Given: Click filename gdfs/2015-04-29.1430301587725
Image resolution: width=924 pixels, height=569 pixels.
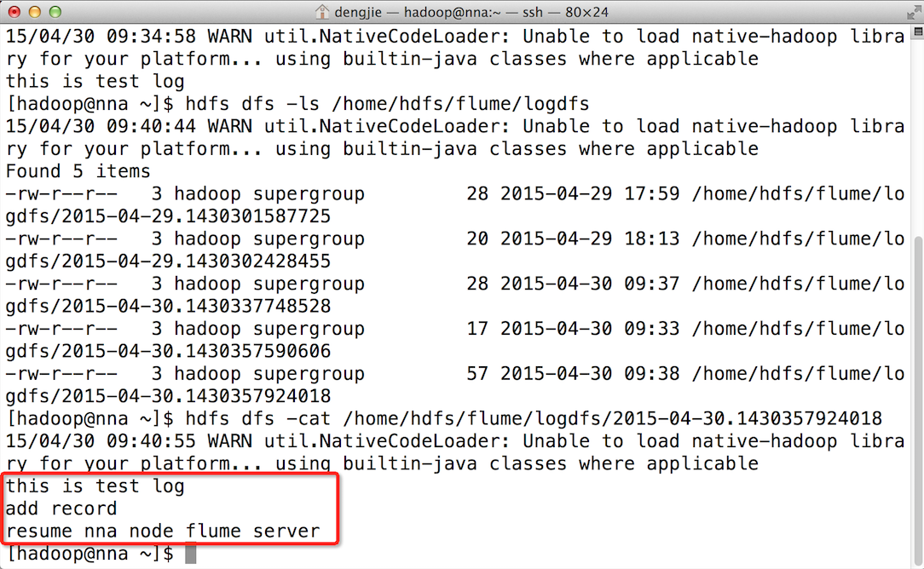Looking at the screenshot, I should click(168, 216).
